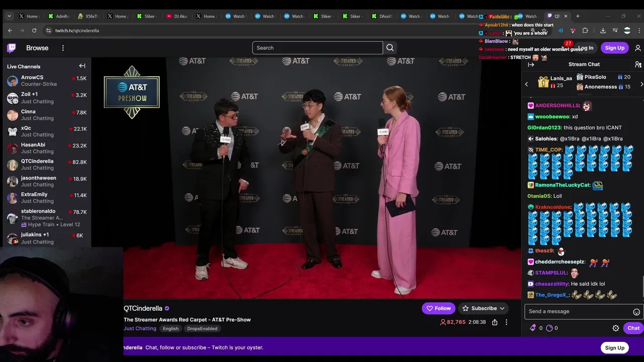Open Cinna live channel
644x362 pixels.
point(46,115)
